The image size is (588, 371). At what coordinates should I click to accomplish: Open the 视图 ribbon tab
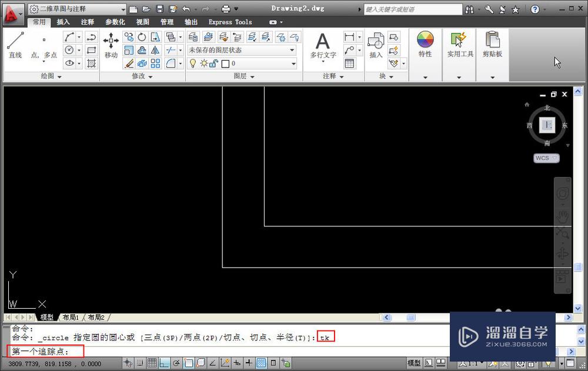click(142, 22)
